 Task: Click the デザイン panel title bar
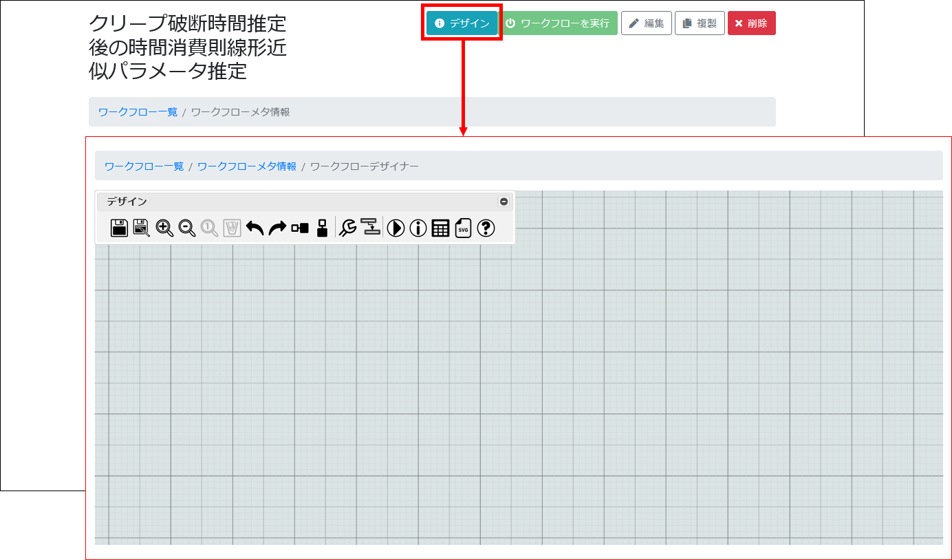(x=305, y=202)
